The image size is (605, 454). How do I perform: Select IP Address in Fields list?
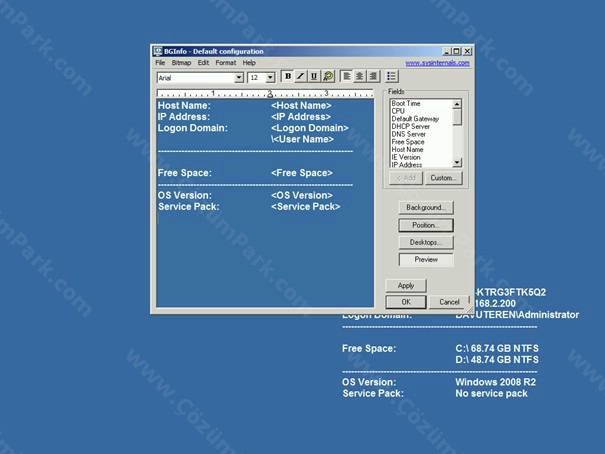[407, 165]
